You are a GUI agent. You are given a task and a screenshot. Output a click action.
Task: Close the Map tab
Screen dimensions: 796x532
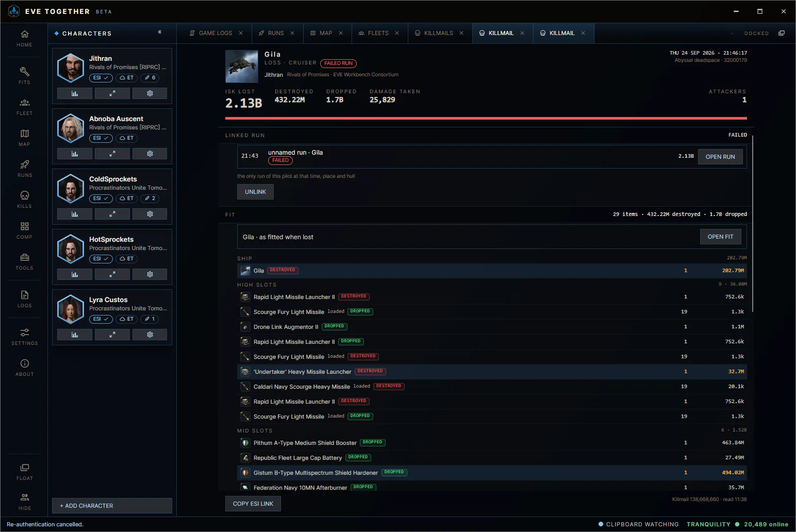(341, 33)
